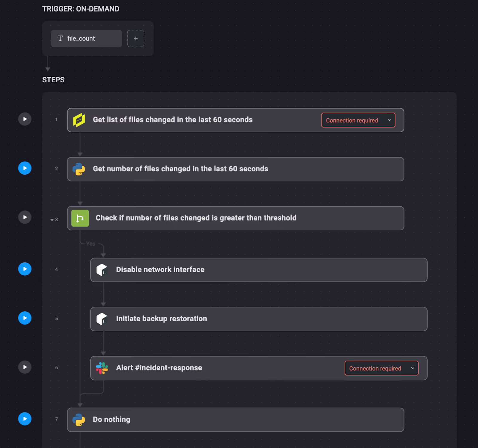The height and width of the screenshot is (448, 478).
Task: Click the shell icon on Disable network interface
Action: (102, 270)
